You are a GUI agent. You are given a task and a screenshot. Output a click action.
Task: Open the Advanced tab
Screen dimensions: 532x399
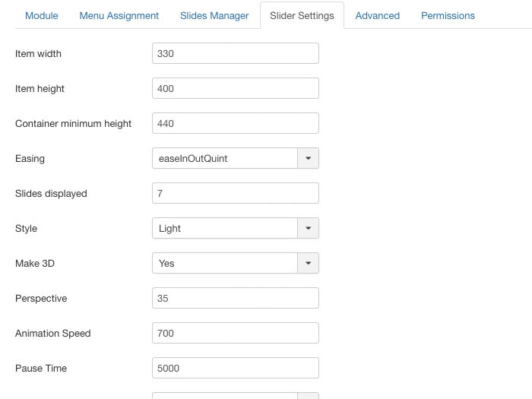pyautogui.click(x=377, y=15)
